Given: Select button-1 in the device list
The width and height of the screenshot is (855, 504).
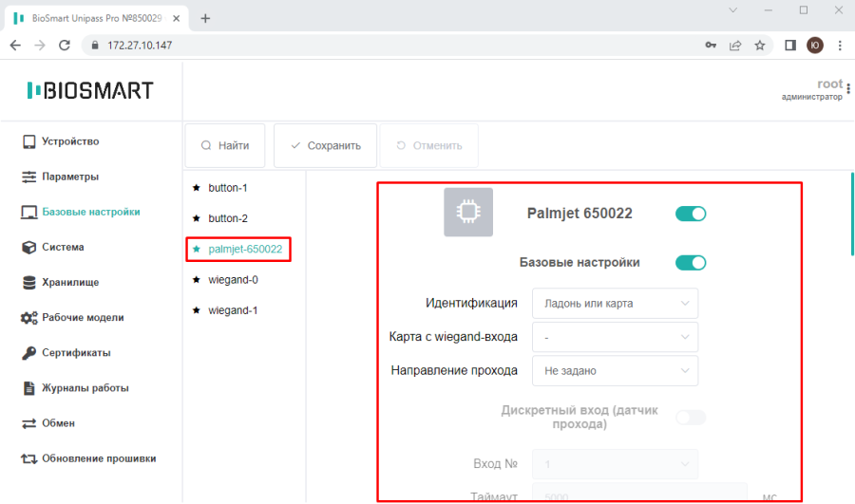Looking at the screenshot, I should click(x=228, y=188).
